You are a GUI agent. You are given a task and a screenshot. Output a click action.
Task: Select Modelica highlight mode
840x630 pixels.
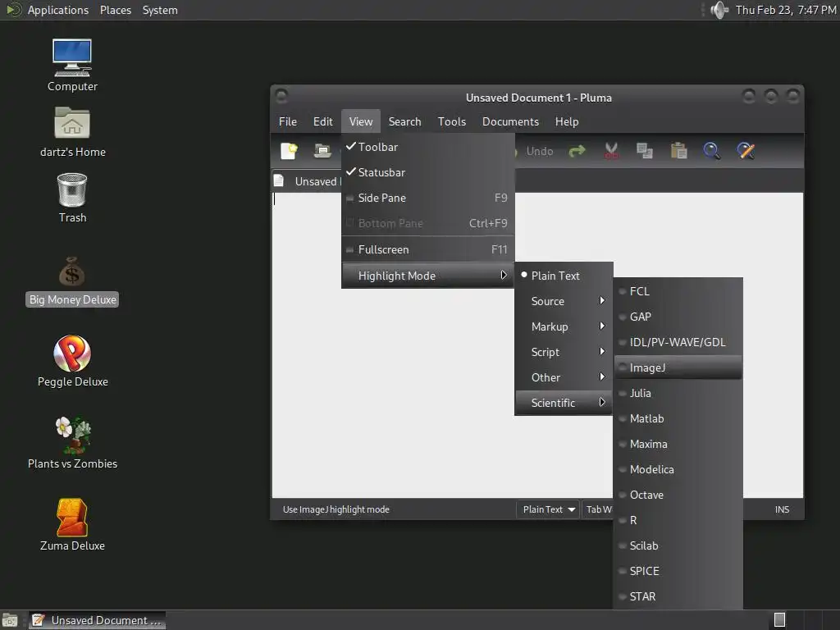click(678, 469)
